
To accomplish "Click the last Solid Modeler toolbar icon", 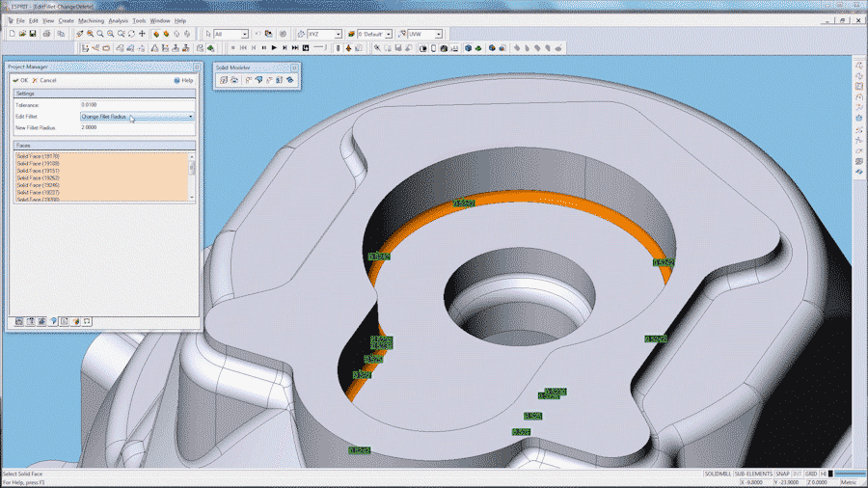I will [x=290, y=80].
